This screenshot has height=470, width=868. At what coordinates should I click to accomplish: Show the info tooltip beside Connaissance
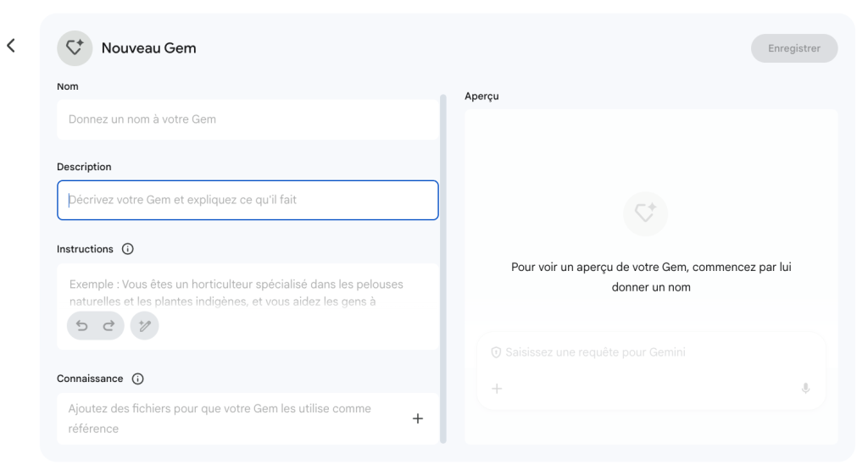[x=137, y=378]
